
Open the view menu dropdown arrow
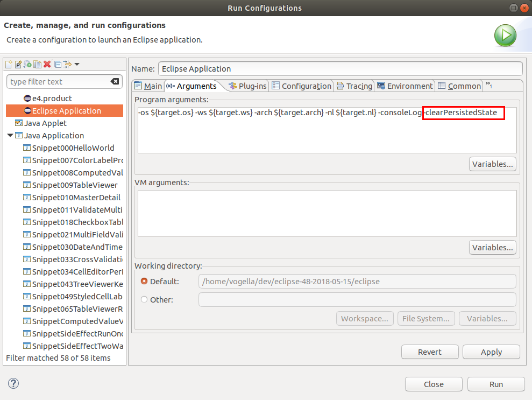tap(77, 64)
